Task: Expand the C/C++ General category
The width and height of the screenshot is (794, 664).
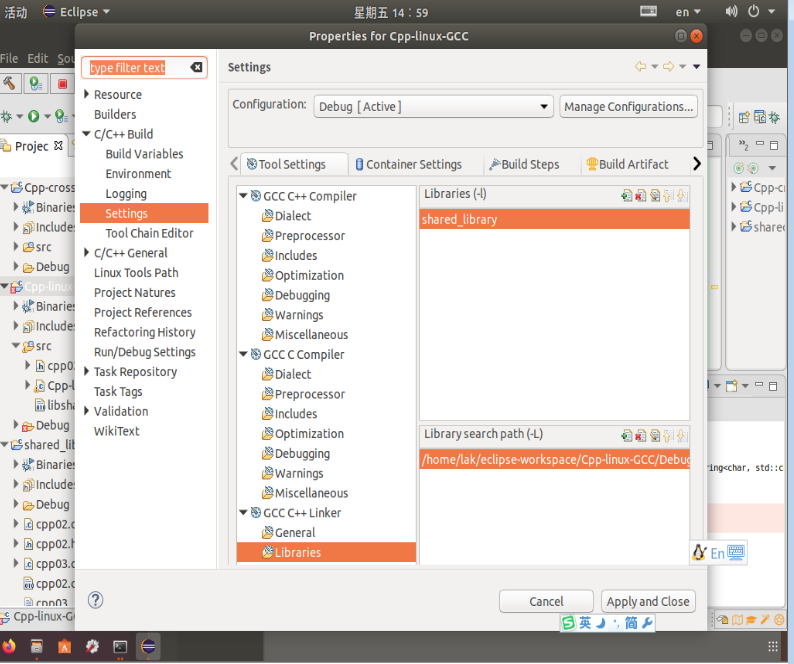Action: pyautogui.click(x=87, y=252)
